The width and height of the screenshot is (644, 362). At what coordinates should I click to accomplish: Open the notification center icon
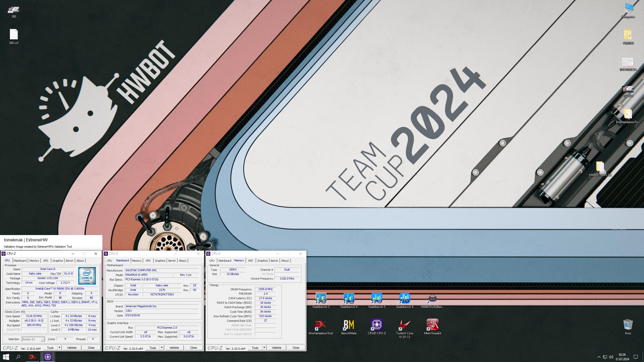point(636,357)
